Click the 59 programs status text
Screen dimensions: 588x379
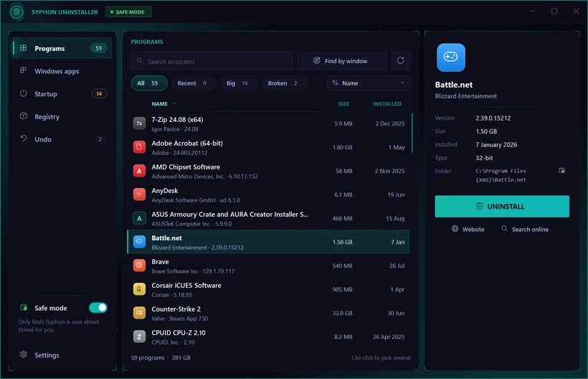pos(148,357)
